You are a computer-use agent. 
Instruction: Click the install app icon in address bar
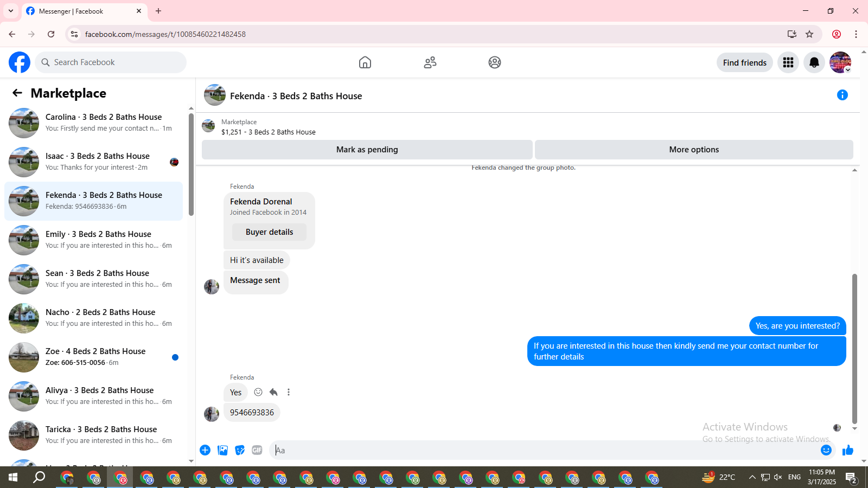click(792, 34)
